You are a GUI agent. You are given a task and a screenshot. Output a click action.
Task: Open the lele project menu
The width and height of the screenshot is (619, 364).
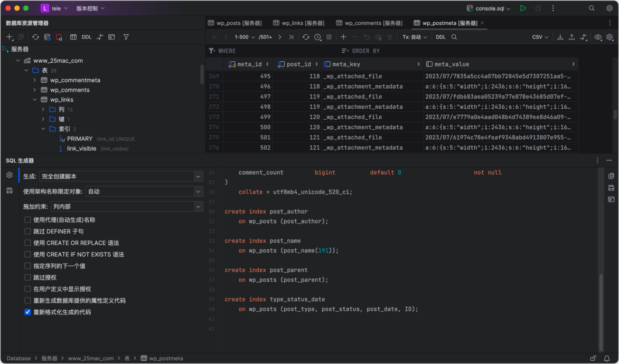[x=54, y=8]
